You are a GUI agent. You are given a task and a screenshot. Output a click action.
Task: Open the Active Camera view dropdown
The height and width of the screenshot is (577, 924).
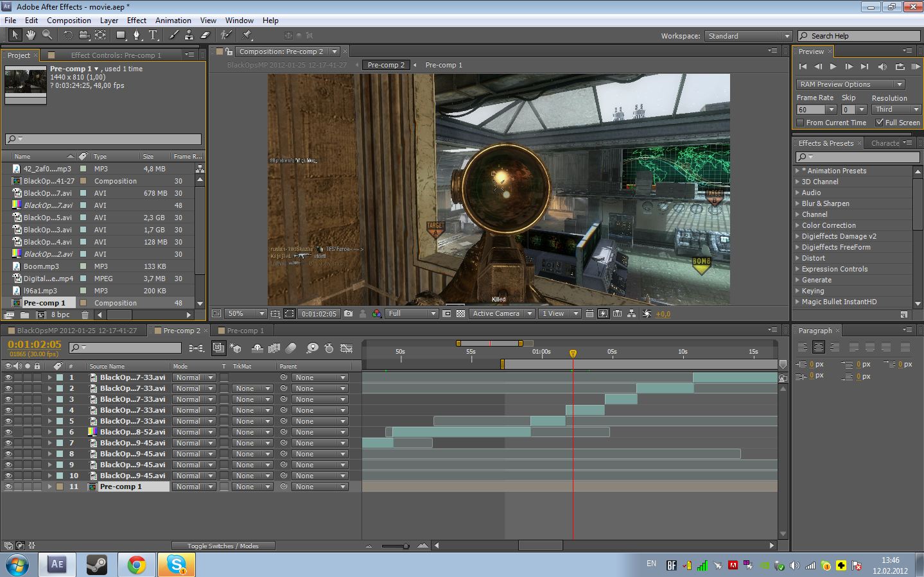point(502,314)
